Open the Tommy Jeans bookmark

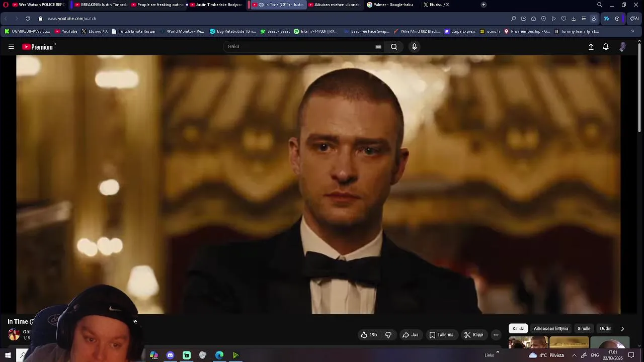tap(577, 31)
